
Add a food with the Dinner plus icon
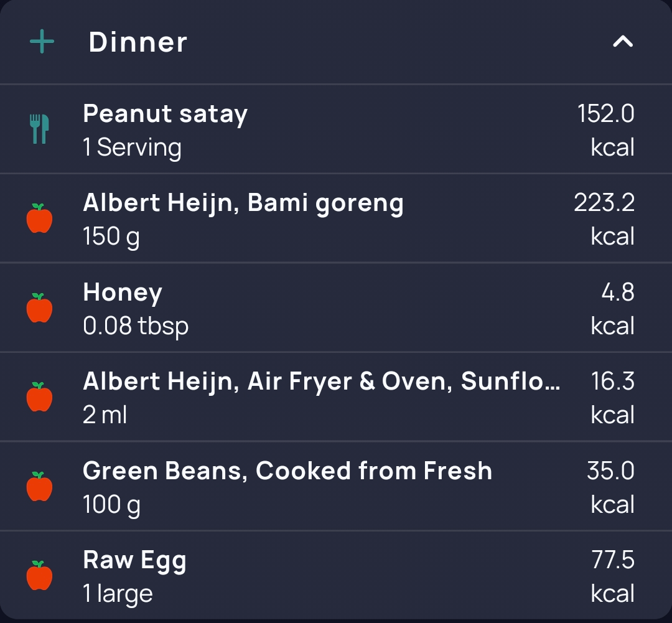click(42, 42)
